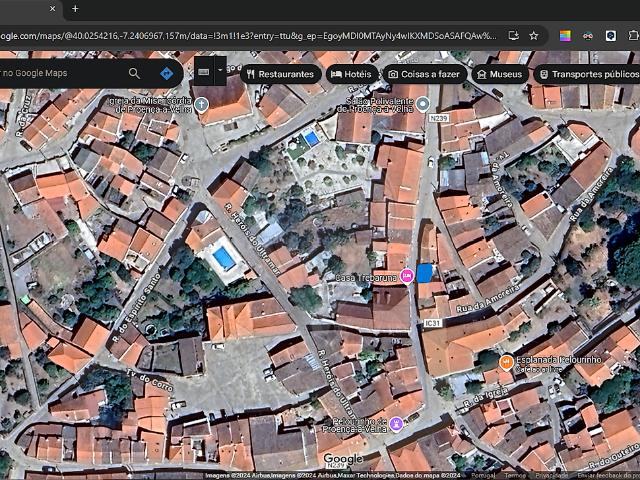Screen dimensions: 640x480
Task: Open a new browser tab
Action: (x=75, y=9)
